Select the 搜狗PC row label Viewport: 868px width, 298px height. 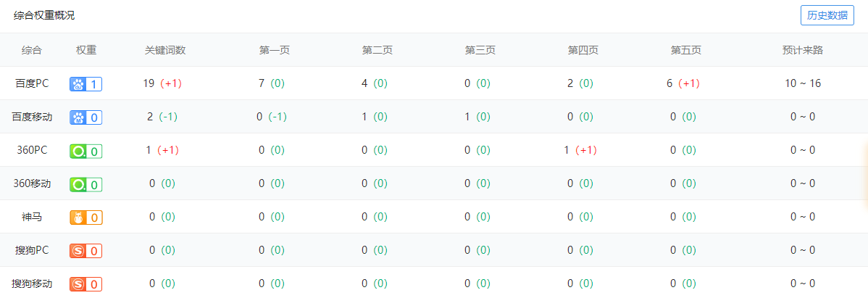tap(32, 250)
